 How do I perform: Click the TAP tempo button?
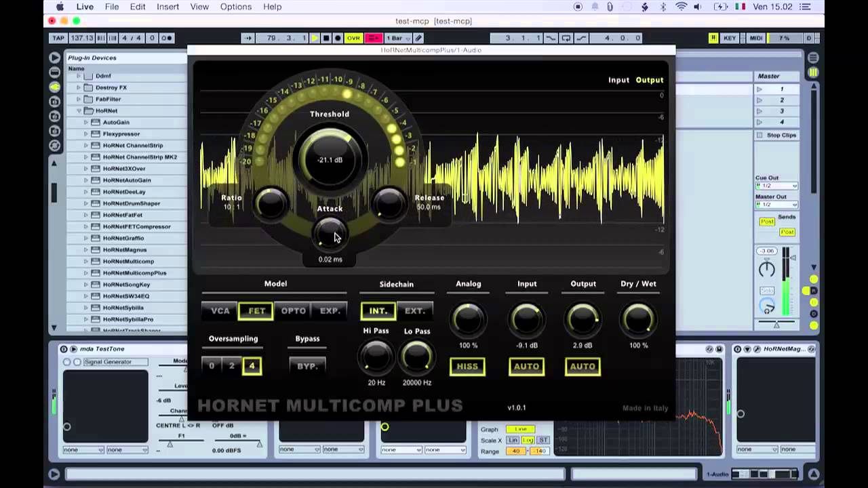[58, 38]
